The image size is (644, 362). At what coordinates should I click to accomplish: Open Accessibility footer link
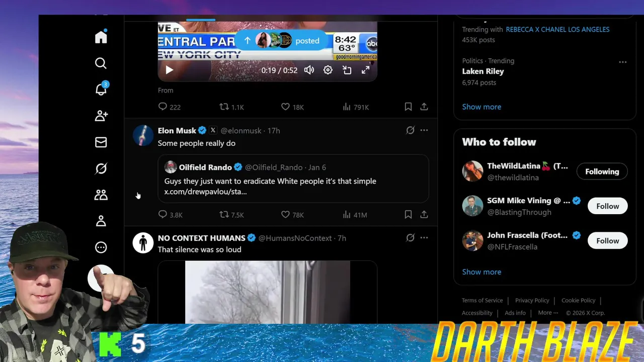tap(477, 313)
